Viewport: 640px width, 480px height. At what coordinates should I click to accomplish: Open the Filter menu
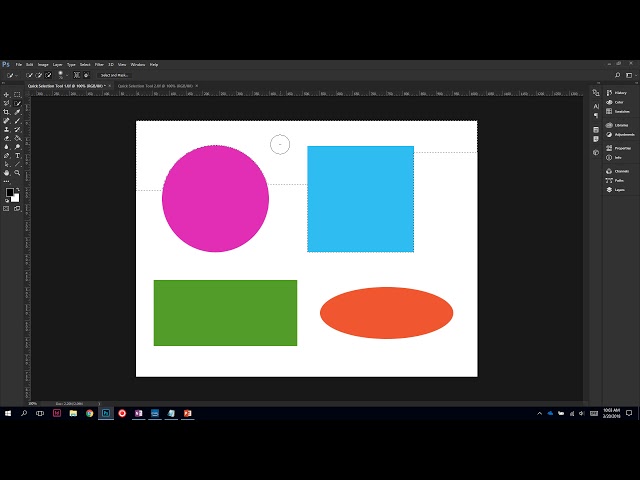click(x=99, y=64)
